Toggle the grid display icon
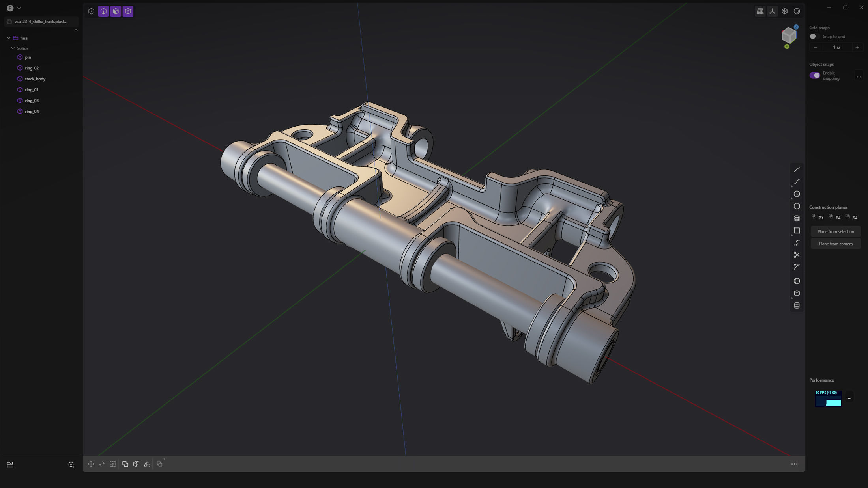 (x=760, y=11)
